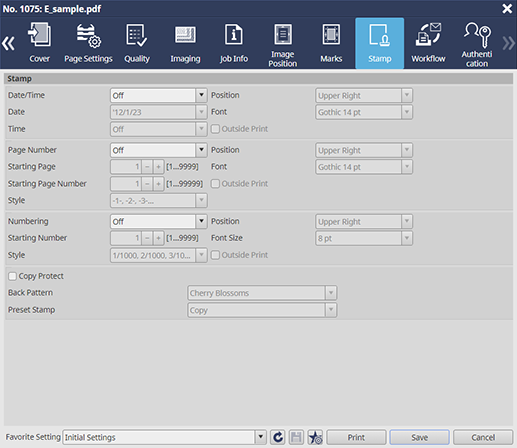Open the Marks icon

tap(331, 34)
